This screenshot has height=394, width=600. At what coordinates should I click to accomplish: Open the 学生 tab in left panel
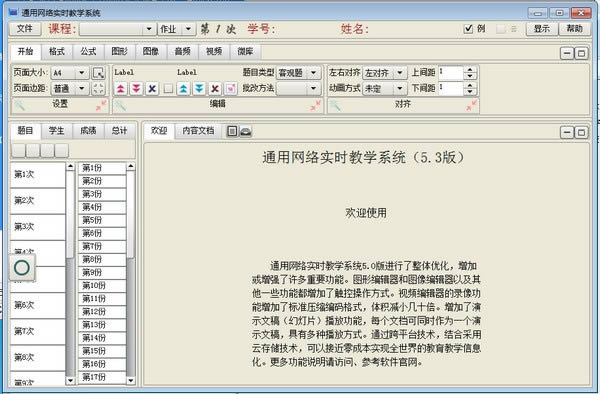click(x=57, y=131)
